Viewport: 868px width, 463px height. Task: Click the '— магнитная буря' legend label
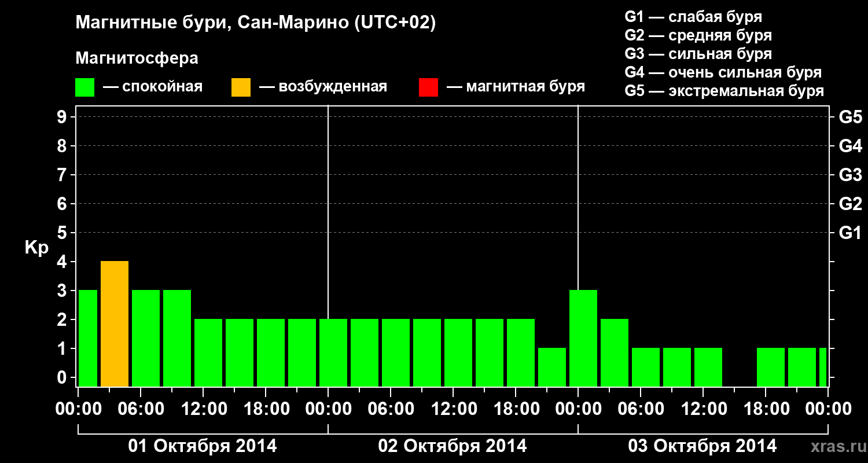coord(516,87)
